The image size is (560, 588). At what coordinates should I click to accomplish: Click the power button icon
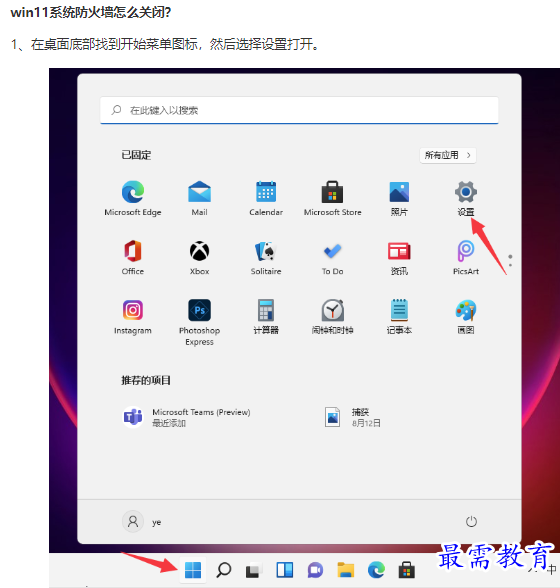pos(471,522)
